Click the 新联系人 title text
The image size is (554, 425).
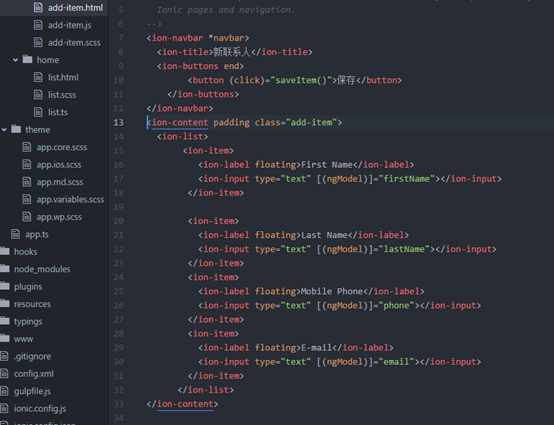point(232,52)
